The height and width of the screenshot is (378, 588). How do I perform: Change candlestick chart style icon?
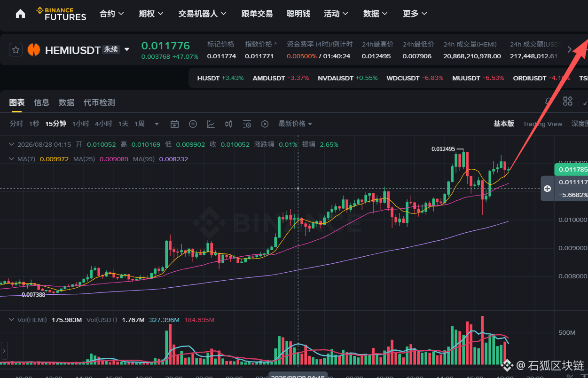[229, 124]
